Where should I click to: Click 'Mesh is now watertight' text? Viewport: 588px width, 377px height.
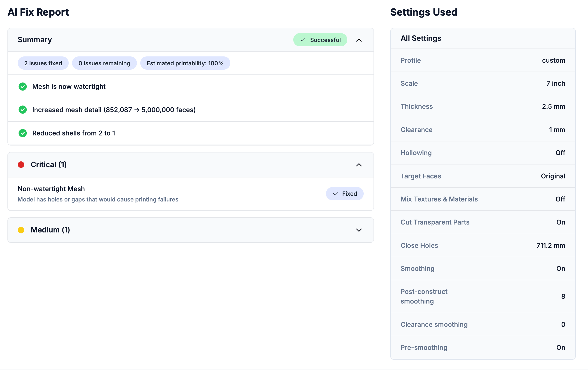click(x=69, y=86)
